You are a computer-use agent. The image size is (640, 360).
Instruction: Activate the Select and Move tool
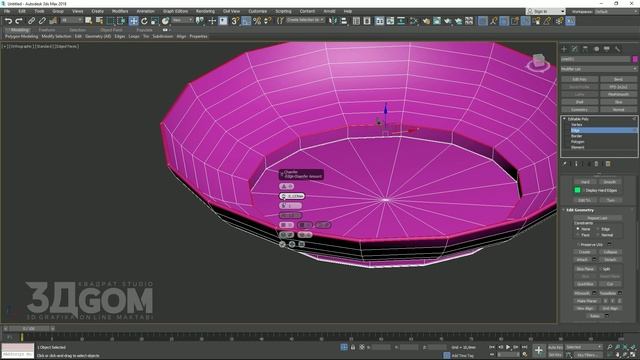tap(133, 21)
